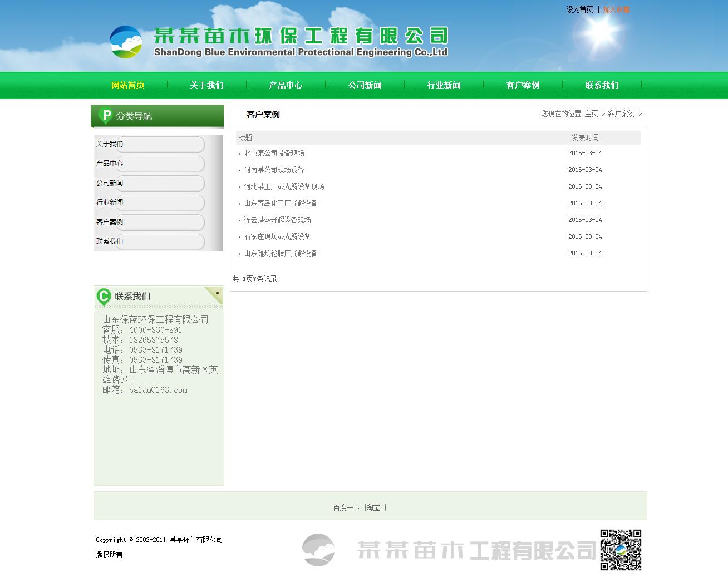Click the 淘宝 footer link
Screen dimensions: 728x582
[373, 507]
